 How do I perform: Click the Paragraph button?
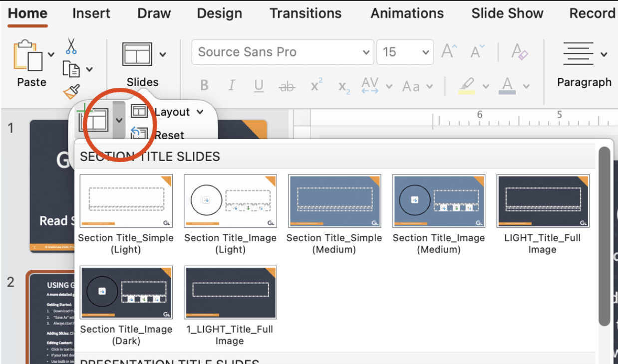pos(584,65)
